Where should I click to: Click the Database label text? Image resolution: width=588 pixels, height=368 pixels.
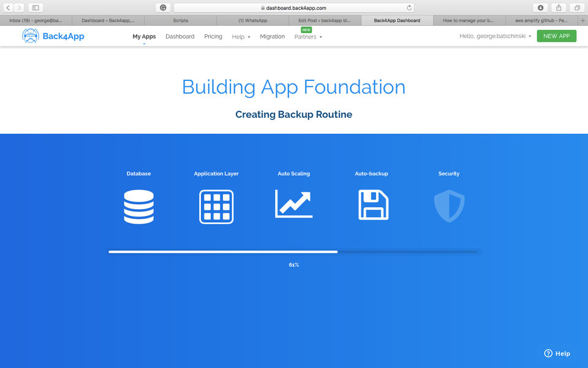pyautogui.click(x=139, y=174)
